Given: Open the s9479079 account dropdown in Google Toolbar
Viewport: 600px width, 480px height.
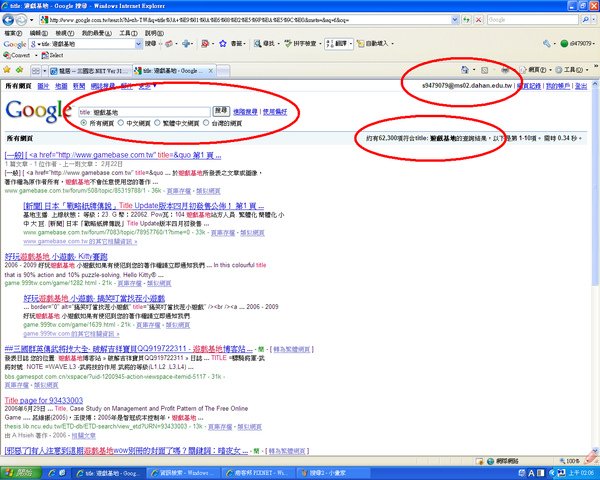Looking at the screenshot, I should [x=577, y=44].
